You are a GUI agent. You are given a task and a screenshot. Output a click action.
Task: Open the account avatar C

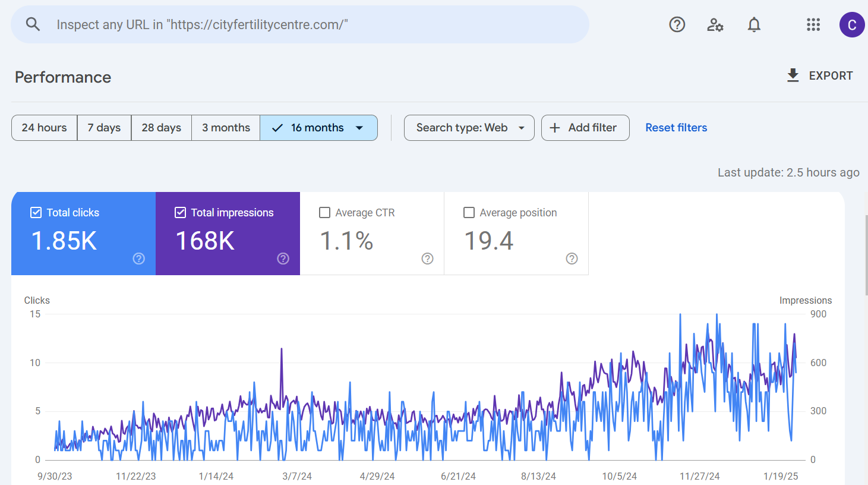[x=852, y=24]
